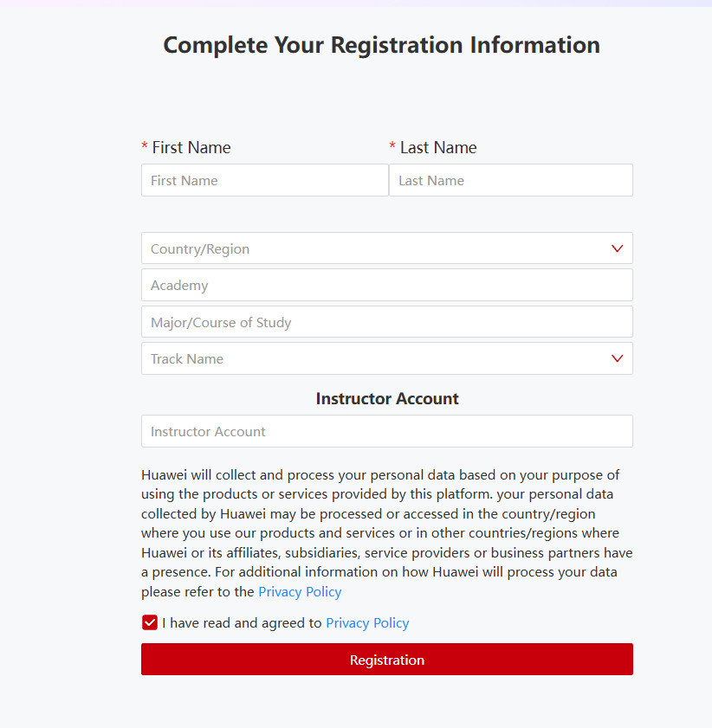This screenshot has height=728, width=712.
Task: Click the First Name label above the field
Action: pyautogui.click(x=191, y=147)
